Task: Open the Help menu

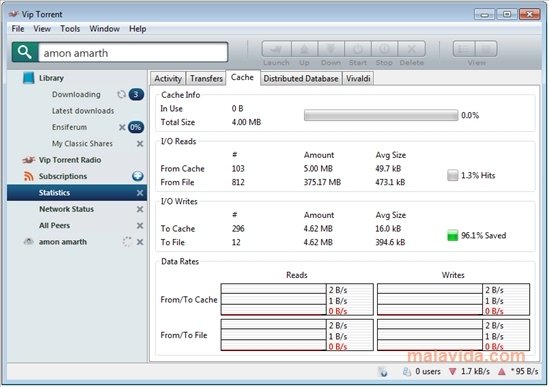Action: tap(138, 29)
